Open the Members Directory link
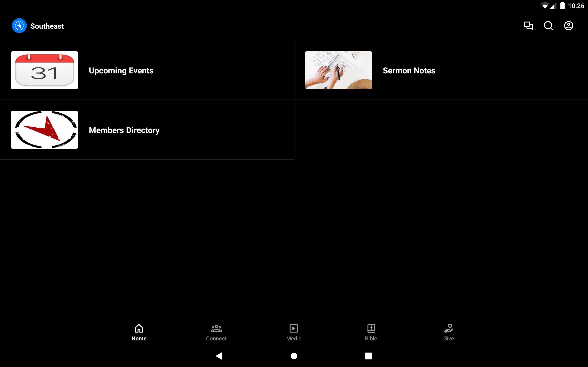 (124, 130)
